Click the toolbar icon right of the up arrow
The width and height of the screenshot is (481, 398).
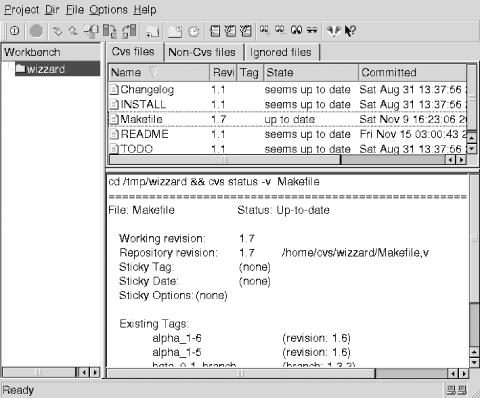point(91,31)
